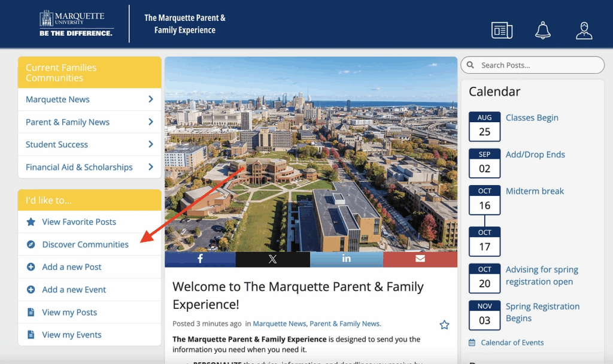
Task: Click the Classes Begin calendar event
Action: pyautogui.click(x=532, y=117)
